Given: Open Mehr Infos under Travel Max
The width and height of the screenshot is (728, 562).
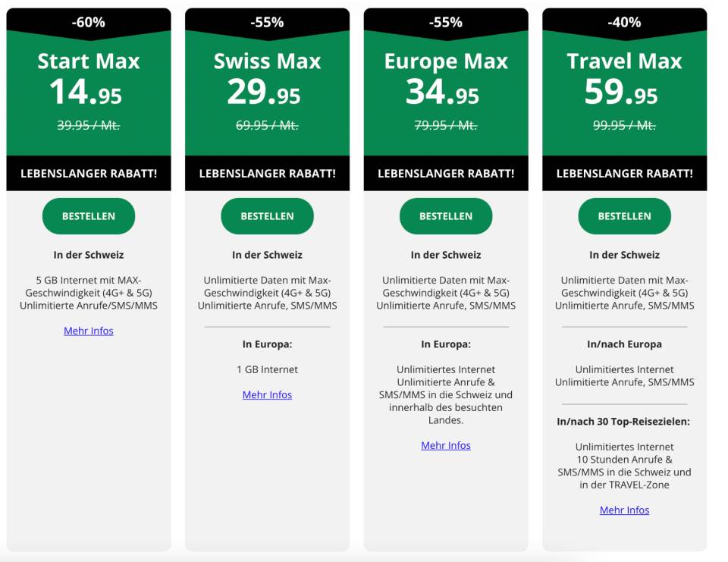Looking at the screenshot, I should click(x=625, y=510).
